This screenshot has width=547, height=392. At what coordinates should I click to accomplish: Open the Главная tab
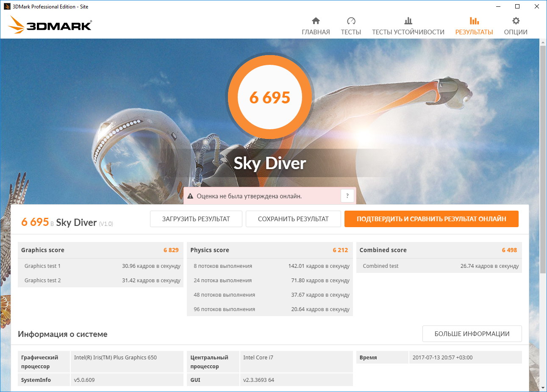pyautogui.click(x=316, y=26)
